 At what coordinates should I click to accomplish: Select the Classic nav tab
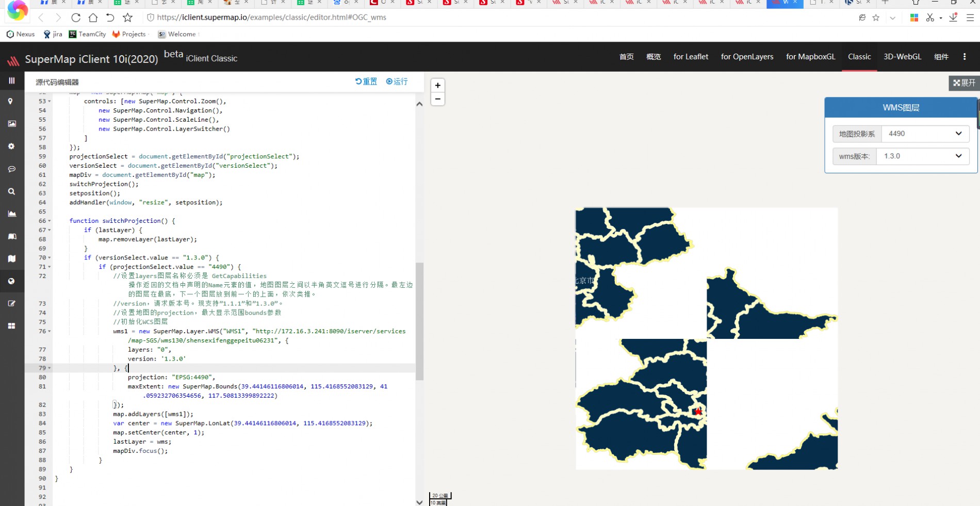pos(859,57)
